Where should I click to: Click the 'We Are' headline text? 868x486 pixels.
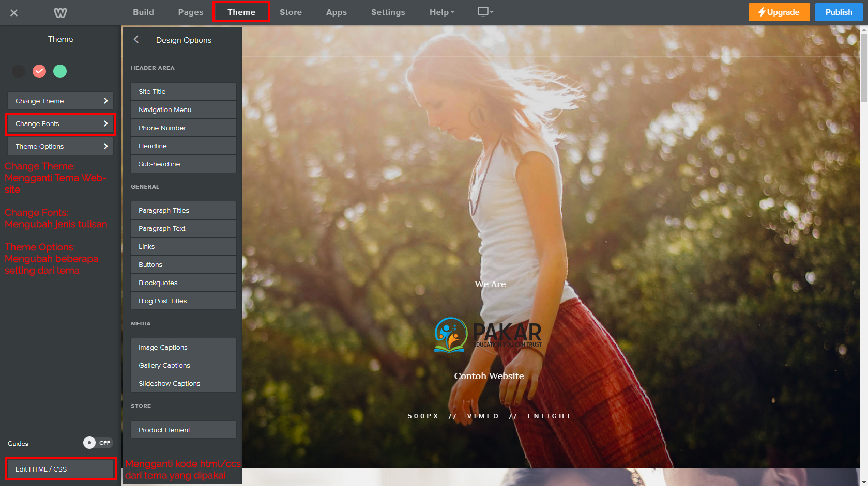pyautogui.click(x=490, y=284)
